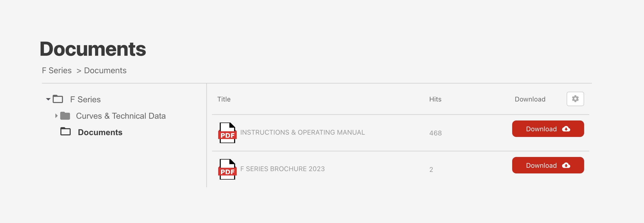The image size is (644, 223).
Task: Click the F Series folder icon
Action: (x=58, y=99)
